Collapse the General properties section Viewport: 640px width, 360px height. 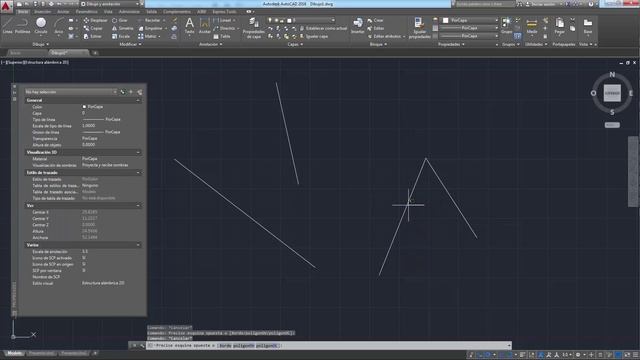[138, 100]
